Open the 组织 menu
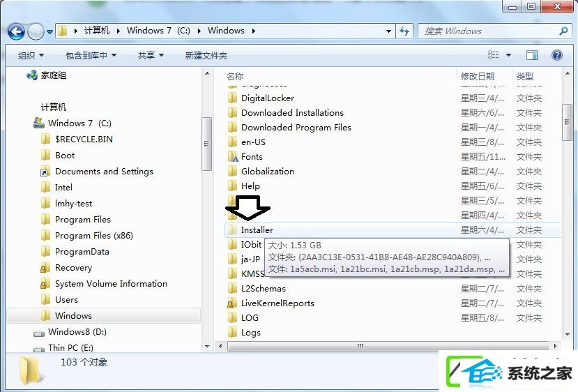The width and height of the screenshot is (578, 392). pos(31,56)
